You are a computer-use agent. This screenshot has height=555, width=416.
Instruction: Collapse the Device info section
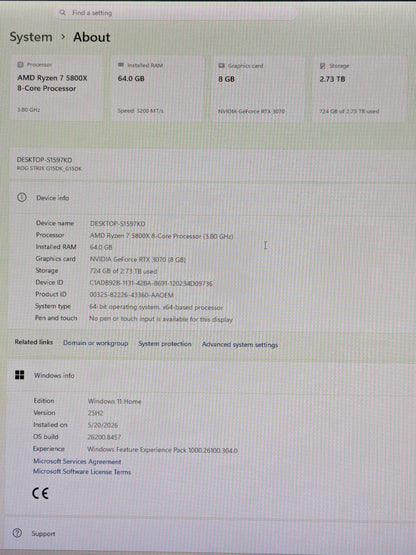click(212, 198)
